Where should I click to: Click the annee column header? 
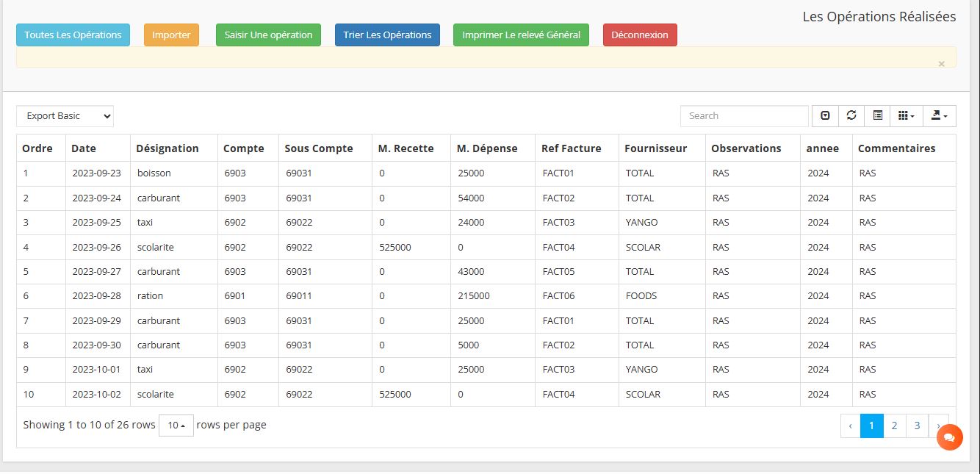(826, 148)
